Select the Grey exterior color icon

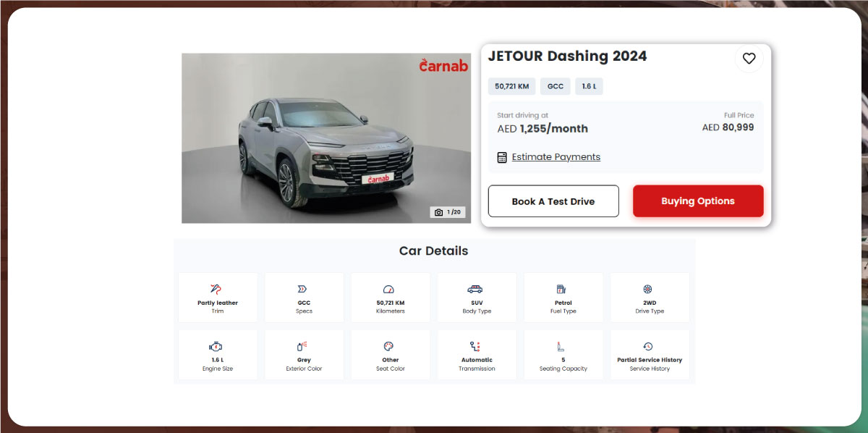click(x=303, y=347)
